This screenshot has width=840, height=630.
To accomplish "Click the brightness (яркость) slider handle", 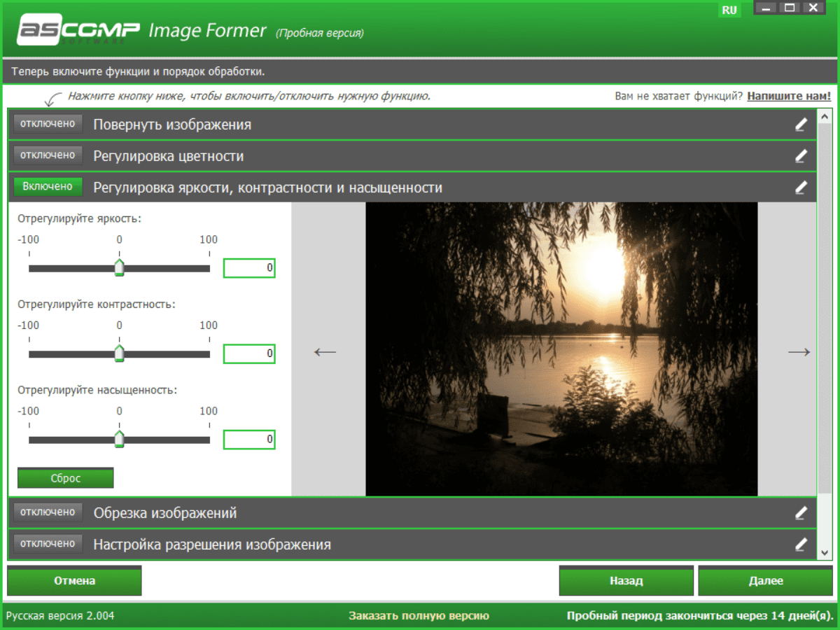I will click(119, 267).
